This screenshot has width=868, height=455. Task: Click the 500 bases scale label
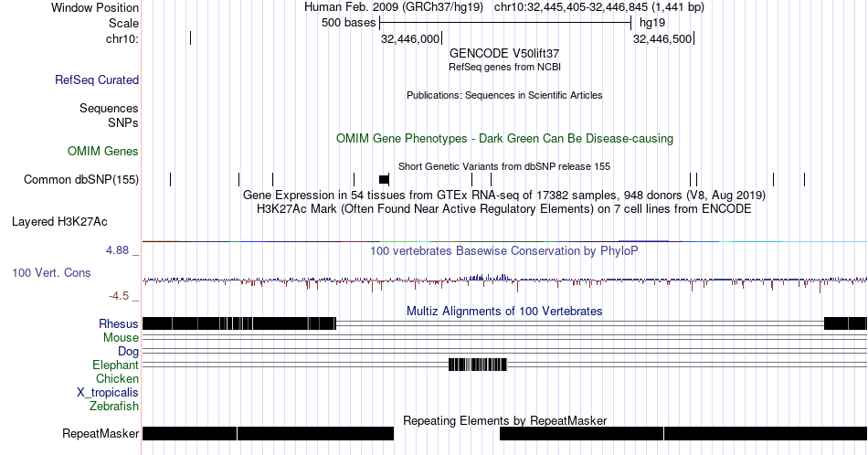click(x=349, y=23)
